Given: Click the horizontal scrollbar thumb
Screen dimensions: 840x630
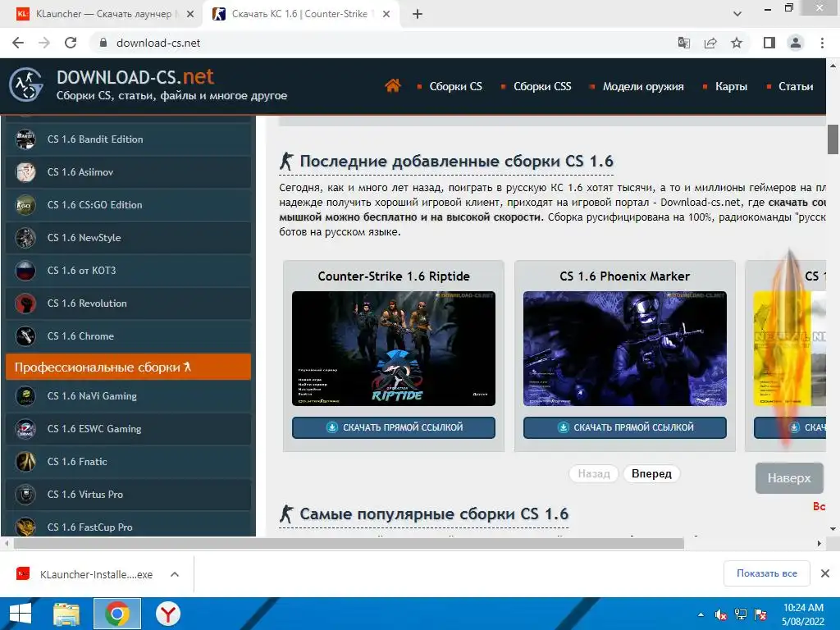Looking at the screenshot, I should pyautogui.click(x=348, y=543).
